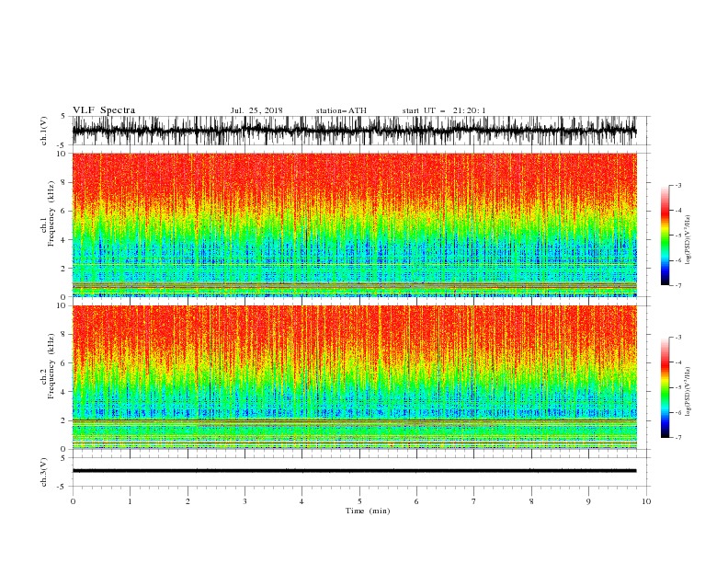Click time axis tick label "0"
The height and width of the screenshot is (563, 728).
point(73,501)
